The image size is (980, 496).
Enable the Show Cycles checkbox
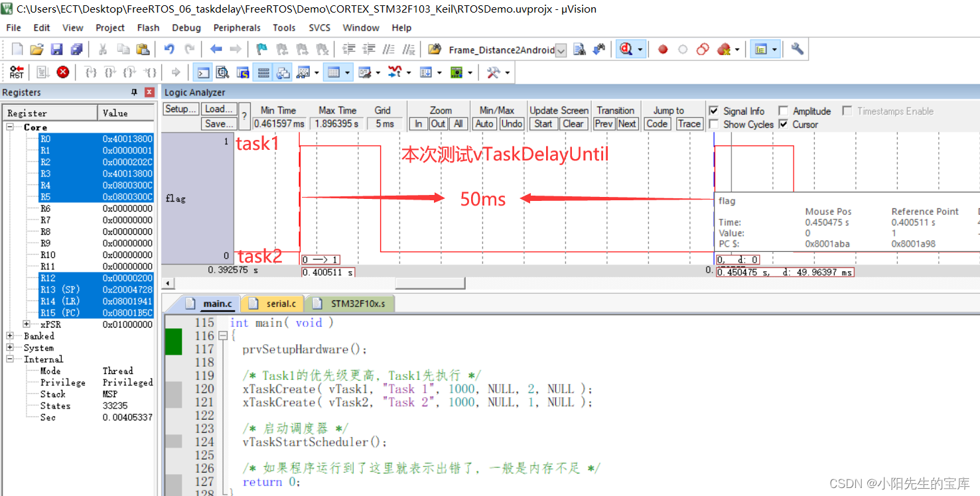click(x=713, y=124)
